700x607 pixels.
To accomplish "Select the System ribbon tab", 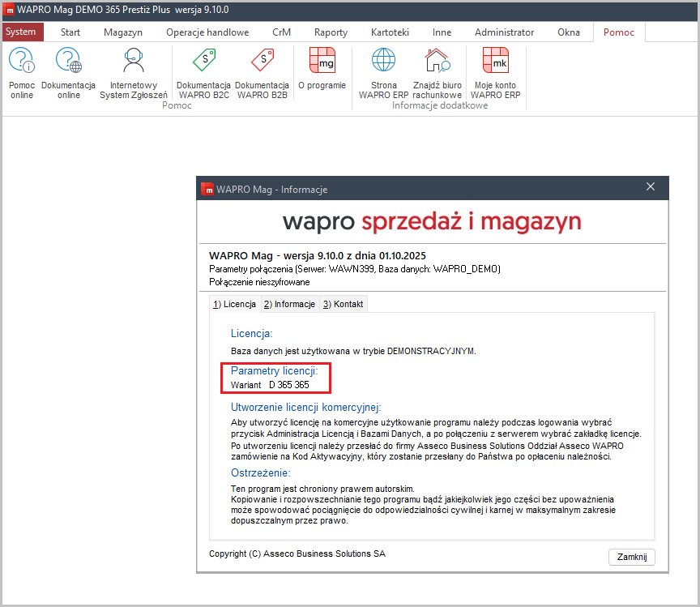I will point(23,32).
